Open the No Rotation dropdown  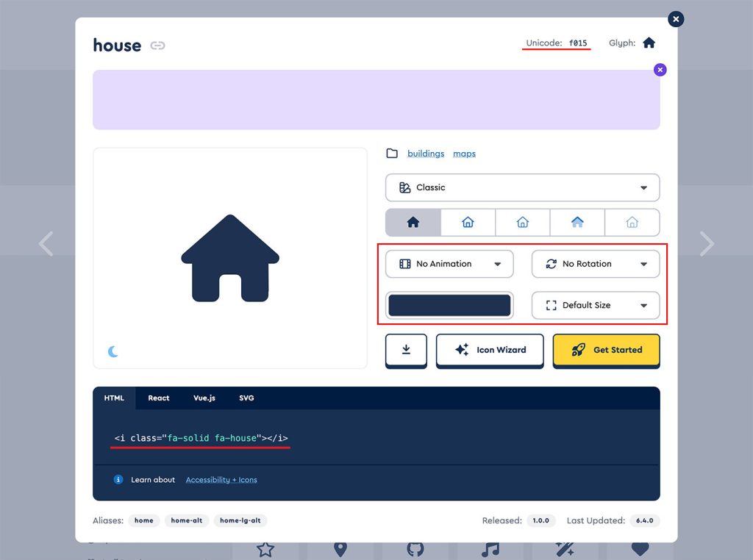point(596,264)
